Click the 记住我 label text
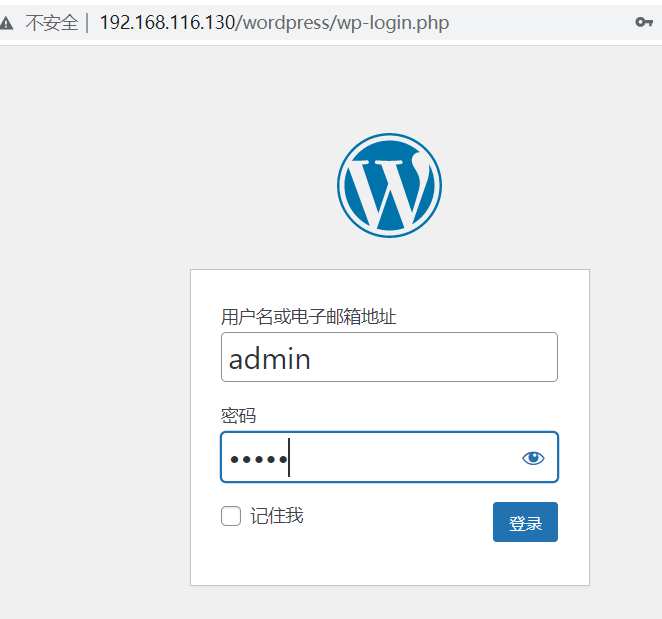The height and width of the screenshot is (619, 662). (x=277, y=516)
